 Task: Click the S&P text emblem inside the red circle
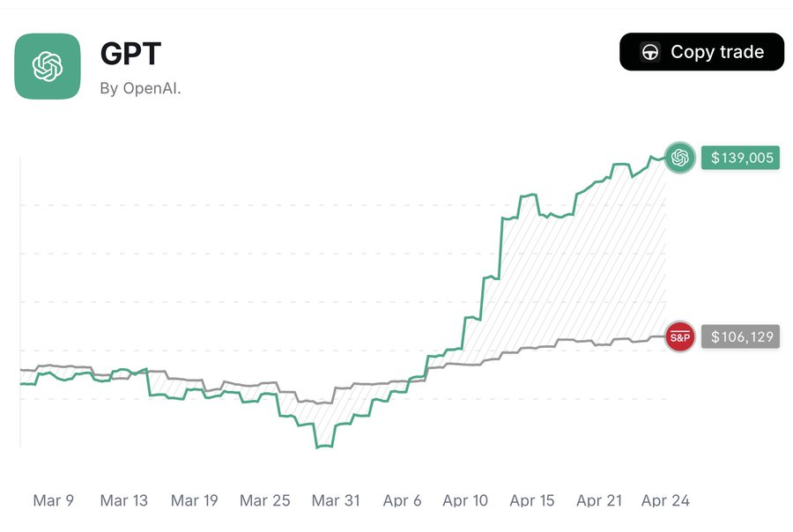679,336
